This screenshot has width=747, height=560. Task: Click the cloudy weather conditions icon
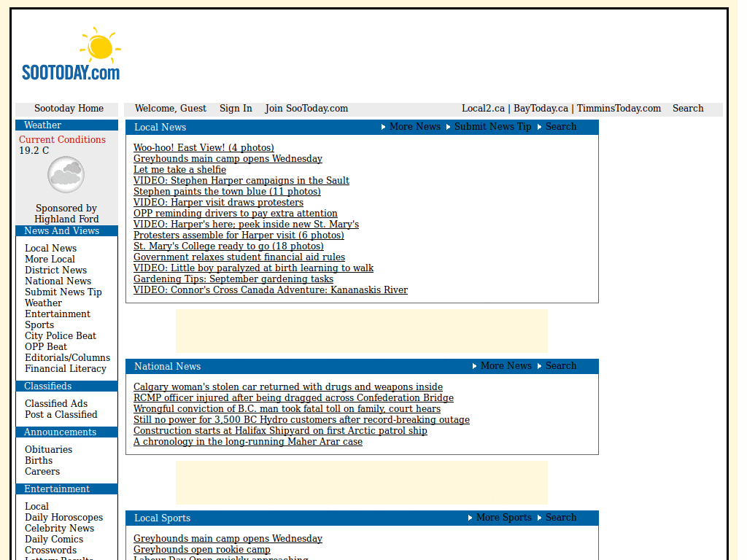66,175
